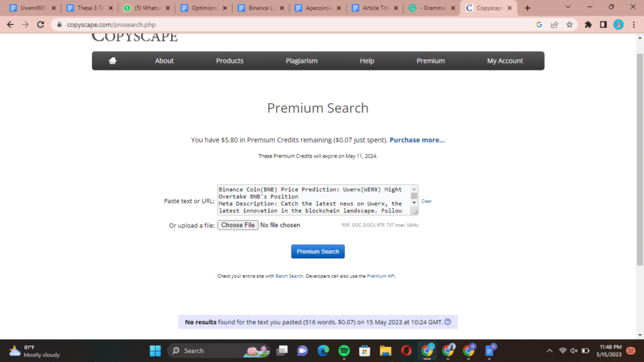Open the Batch Search link
644x362 pixels.
pyautogui.click(x=289, y=277)
